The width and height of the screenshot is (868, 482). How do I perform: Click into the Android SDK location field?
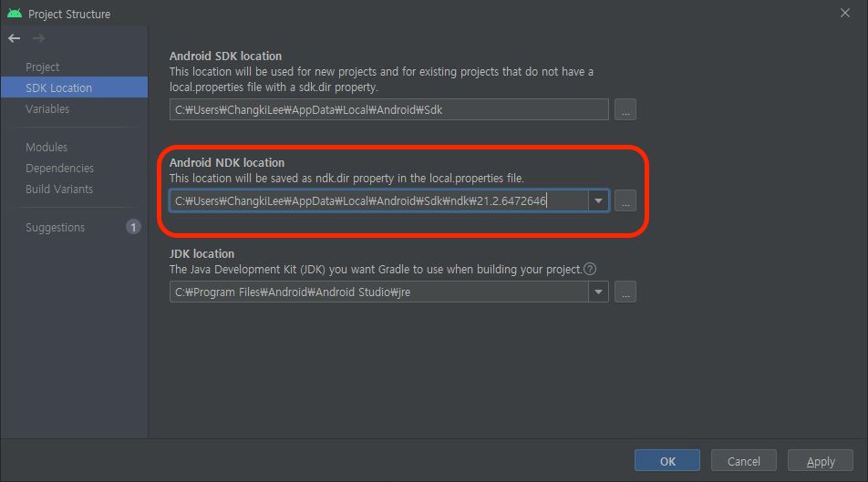point(388,109)
